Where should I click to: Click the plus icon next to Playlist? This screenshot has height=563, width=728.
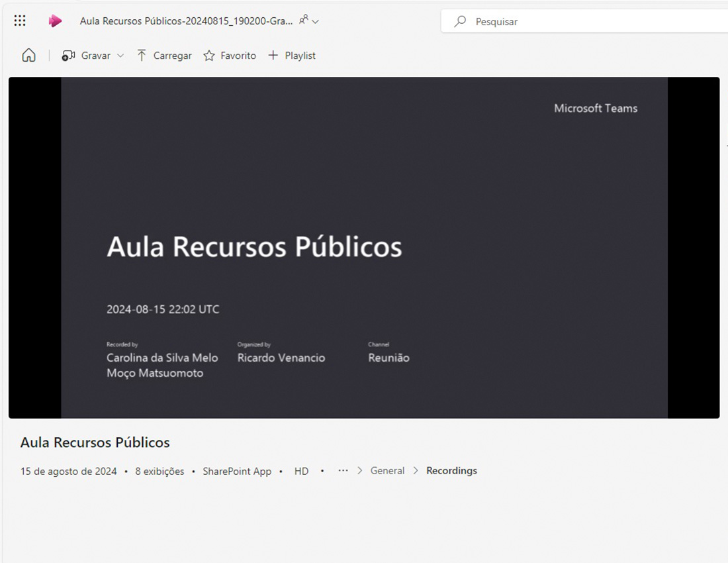(x=273, y=55)
